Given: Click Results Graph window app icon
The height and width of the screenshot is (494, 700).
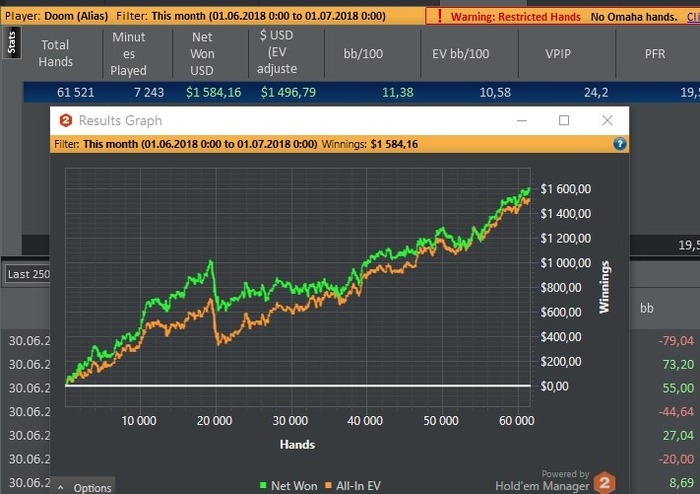Looking at the screenshot, I should (66, 120).
